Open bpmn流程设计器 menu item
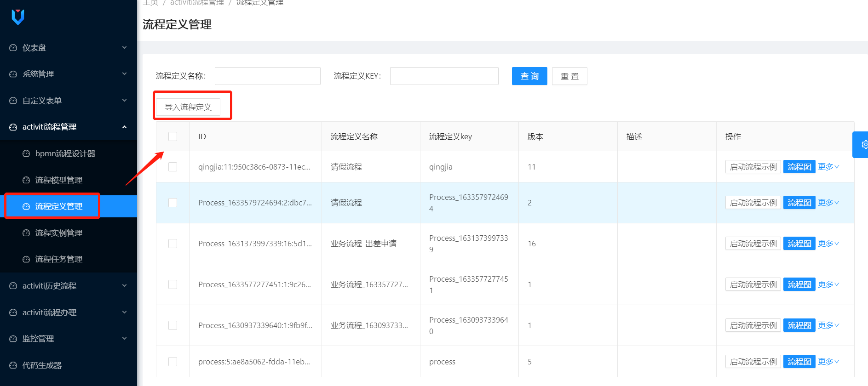 [x=69, y=153]
